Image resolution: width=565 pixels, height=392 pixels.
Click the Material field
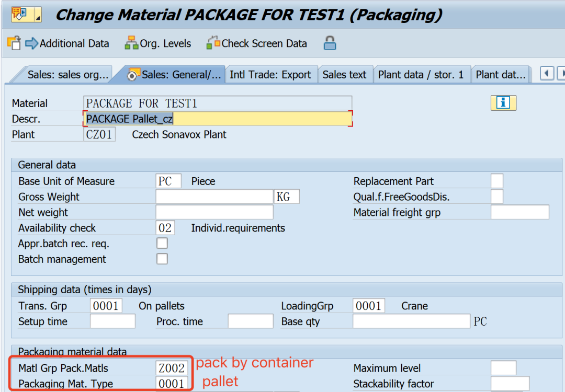click(x=218, y=103)
